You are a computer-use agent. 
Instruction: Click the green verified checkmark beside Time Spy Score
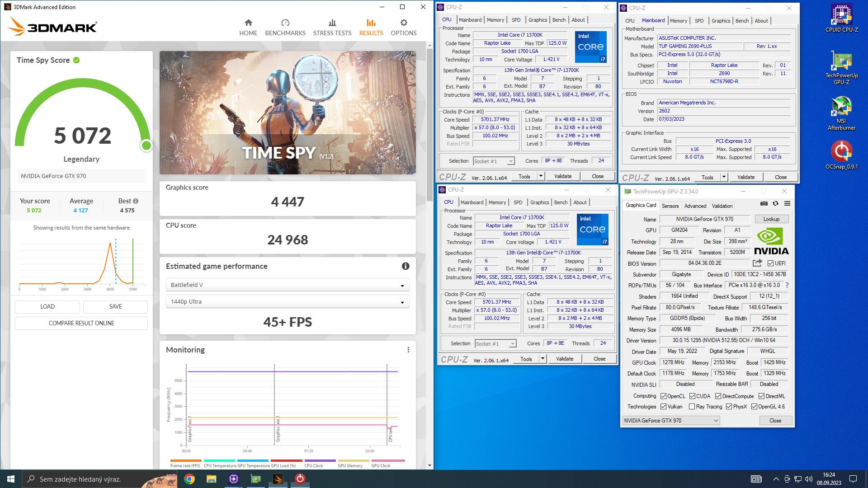point(76,60)
